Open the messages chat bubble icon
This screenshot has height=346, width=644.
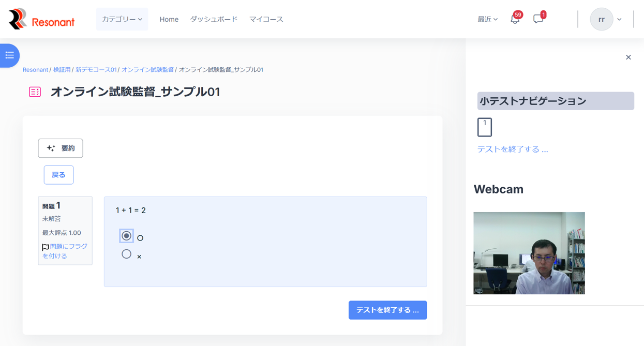point(538,20)
